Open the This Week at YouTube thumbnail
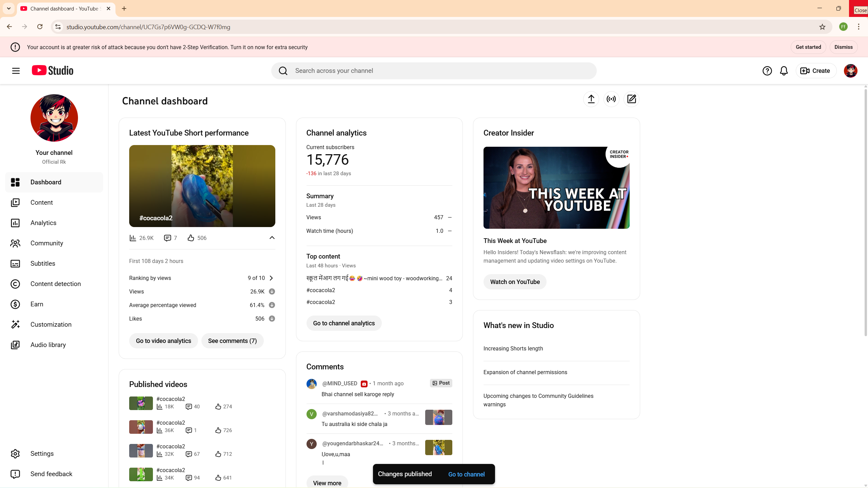The width and height of the screenshot is (868, 488). (556, 188)
